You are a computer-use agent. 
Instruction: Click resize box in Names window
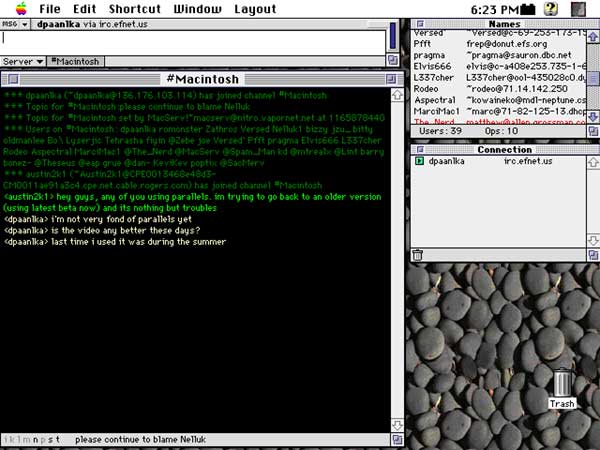pos(593,131)
